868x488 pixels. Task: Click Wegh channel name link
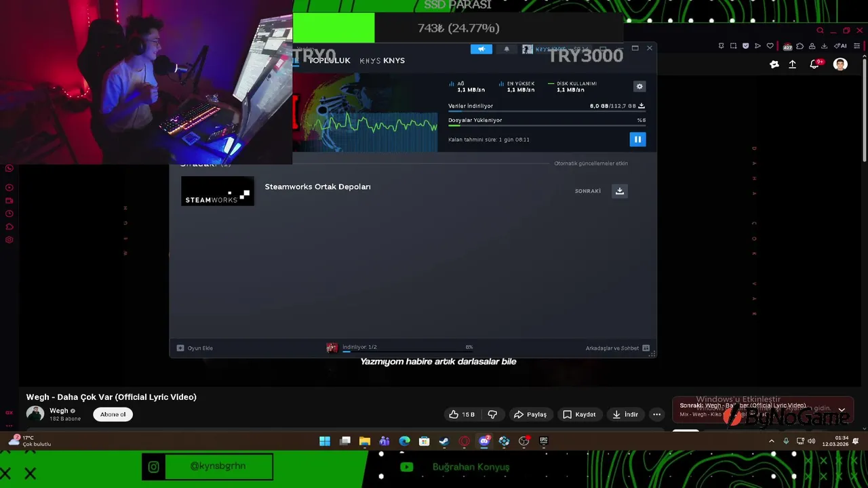(59, 411)
